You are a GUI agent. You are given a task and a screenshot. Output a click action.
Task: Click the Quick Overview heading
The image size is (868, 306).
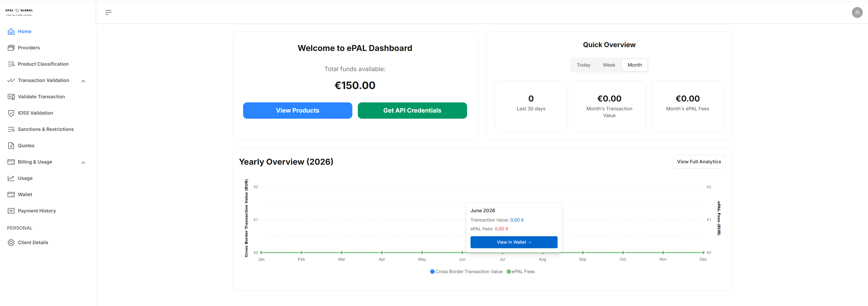[609, 45]
